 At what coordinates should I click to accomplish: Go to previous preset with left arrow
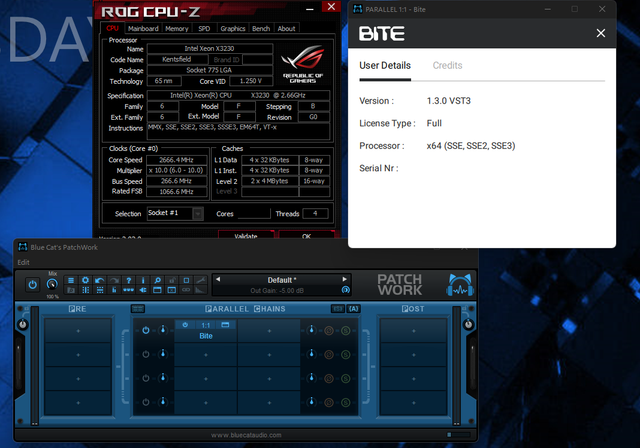(x=218, y=279)
